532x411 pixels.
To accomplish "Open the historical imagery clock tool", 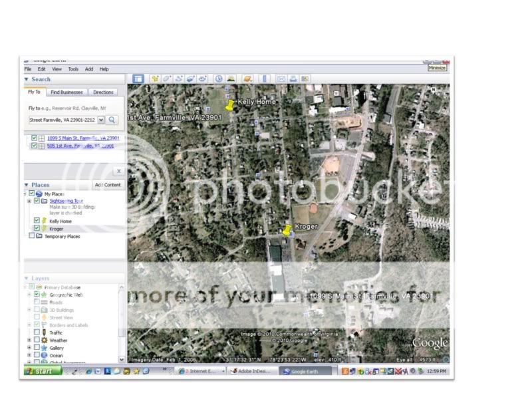I will pyautogui.click(x=219, y=78).
